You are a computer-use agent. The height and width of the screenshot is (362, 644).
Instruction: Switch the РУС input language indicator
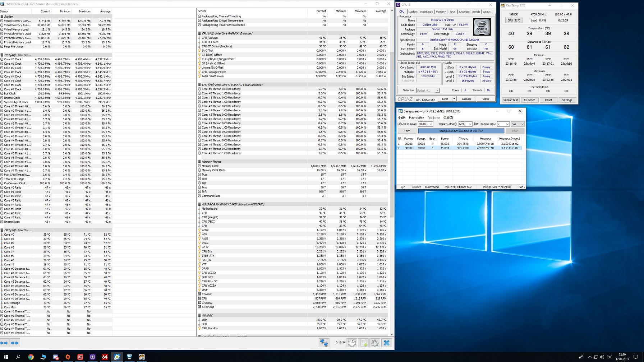pyautogui.click(x=609, y=357)
